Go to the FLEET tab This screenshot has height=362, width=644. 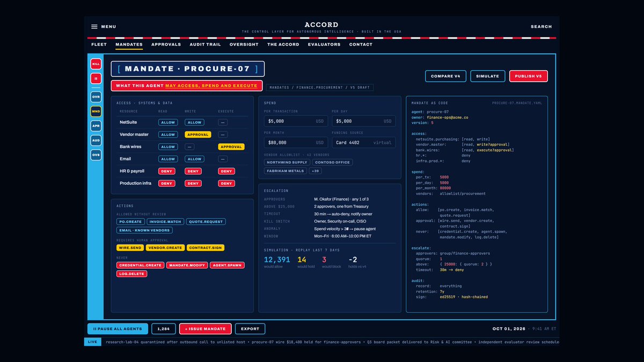coord(99,45)
